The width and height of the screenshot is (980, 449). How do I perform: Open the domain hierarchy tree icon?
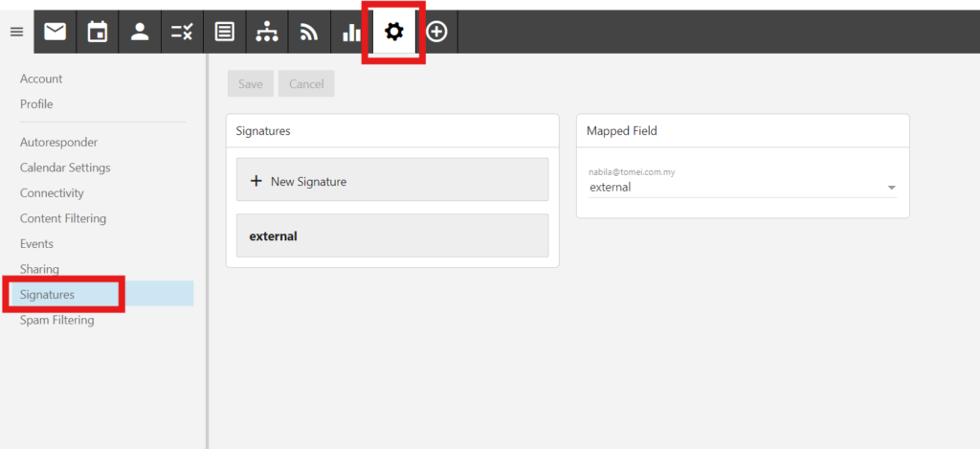266,33
